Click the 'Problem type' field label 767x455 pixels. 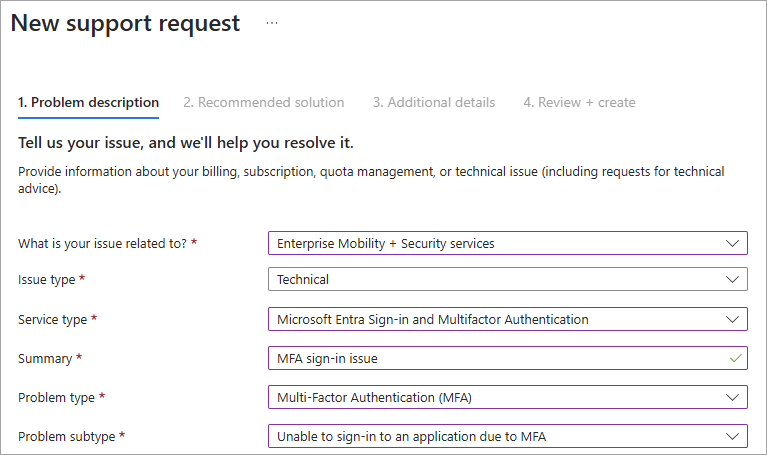(56, 398)
